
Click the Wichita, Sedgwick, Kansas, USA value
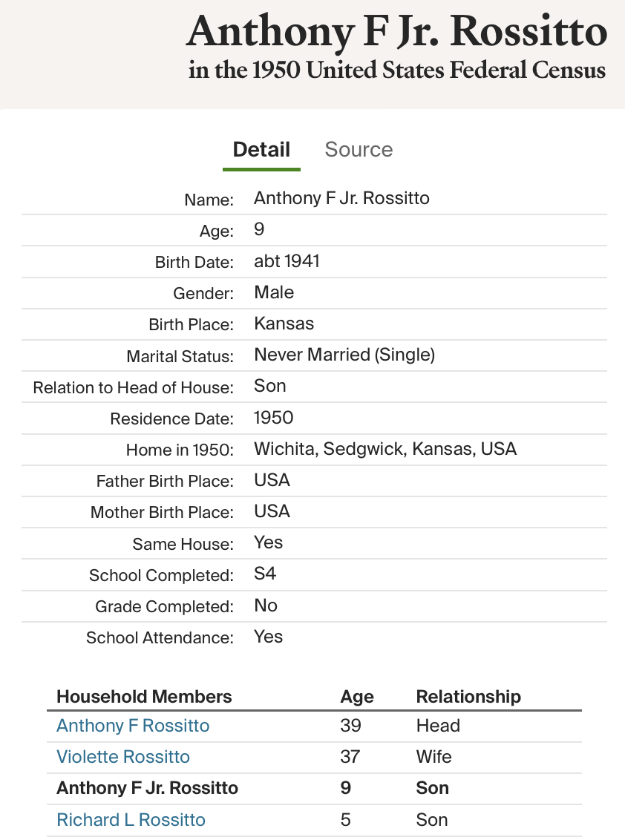385,449
